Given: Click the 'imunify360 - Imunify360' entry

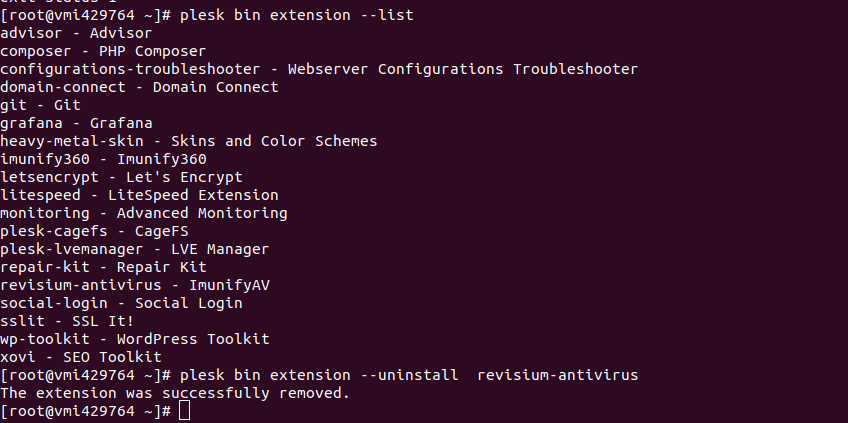Looking at the screenshot, I should tap(103, 159).
